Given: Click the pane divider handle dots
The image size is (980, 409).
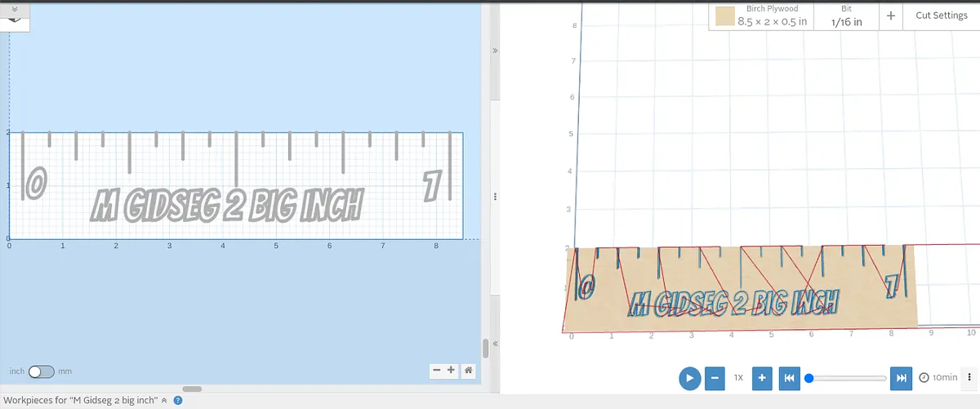Looking at the screenshot, I should [494, 198].
